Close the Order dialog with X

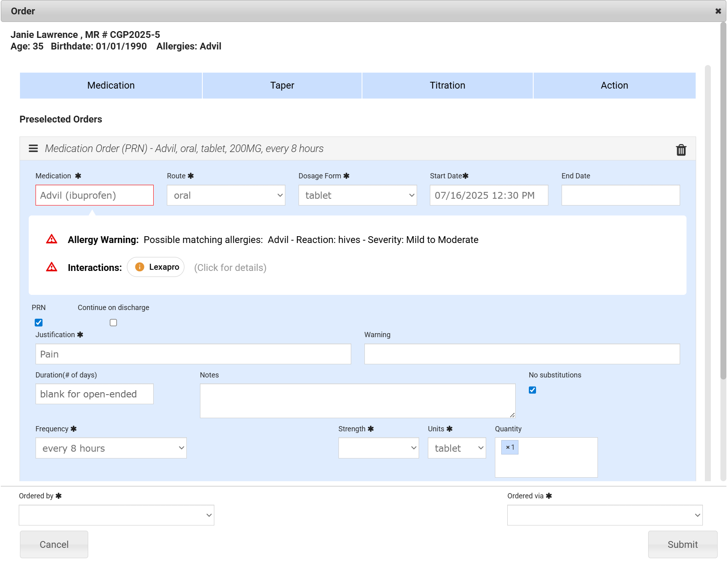(718, 11)
